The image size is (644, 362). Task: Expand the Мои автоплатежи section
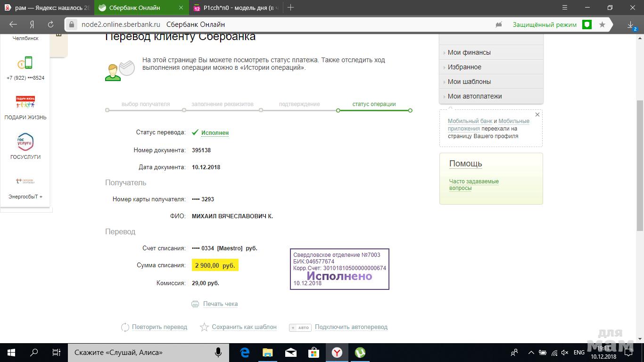pos(474,96)
